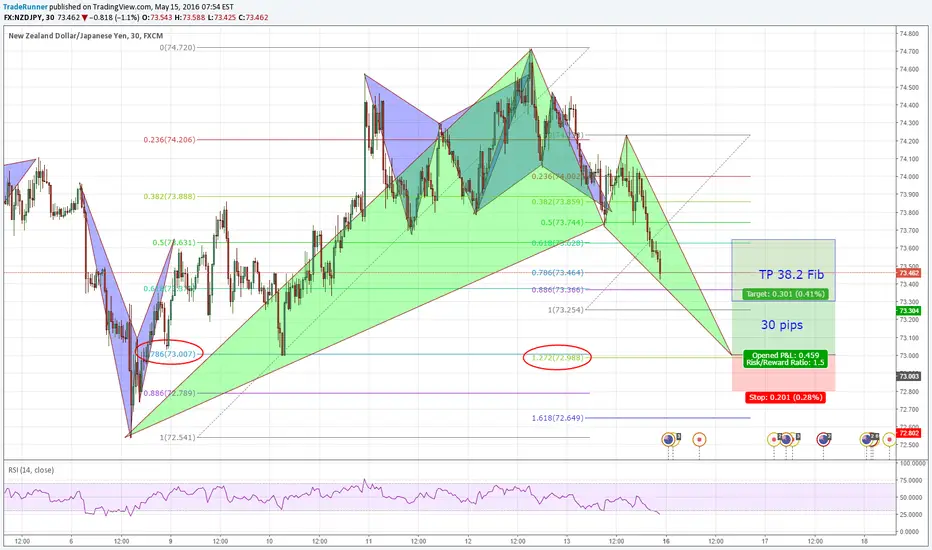Click the lone Japan event marker with orange ring
The height and width of the screenshot is (550, 932).
(700, 439)
